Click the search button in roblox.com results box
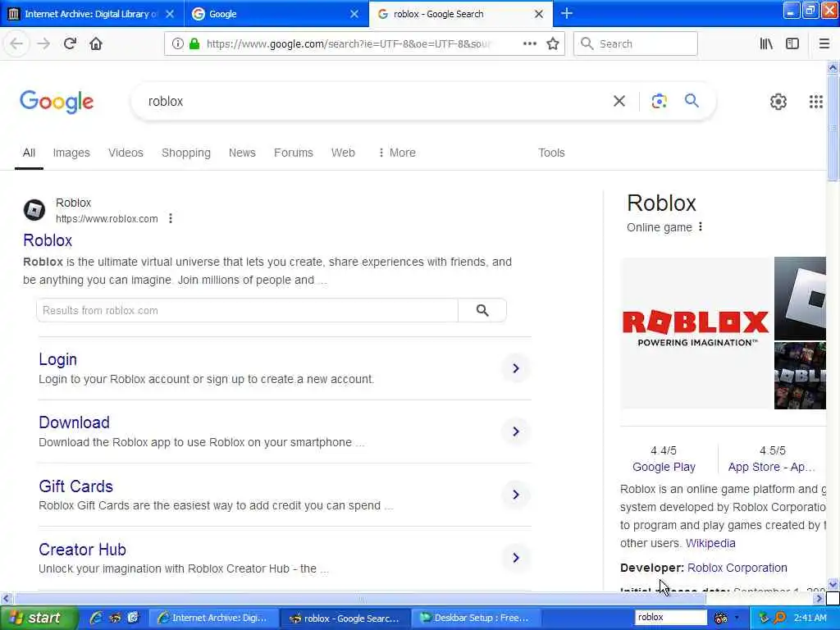Viewport: 840px width, 630px height. [x=482, y=310]
